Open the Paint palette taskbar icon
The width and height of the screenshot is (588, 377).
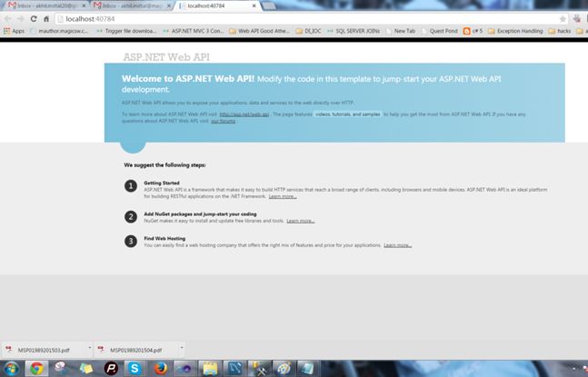click(284, 369)
